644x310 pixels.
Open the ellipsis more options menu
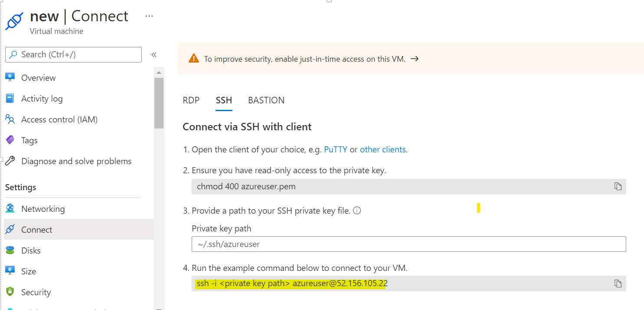pos(149,16)
